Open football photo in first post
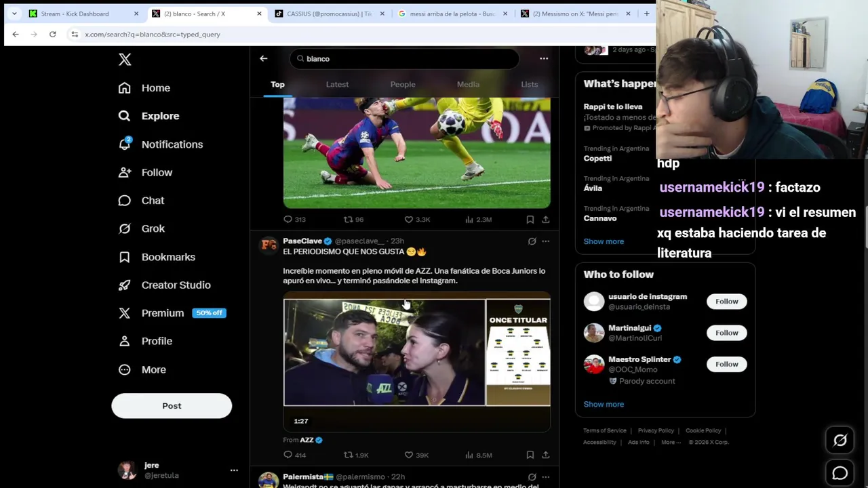Screen dimensions: 868x488 click(x=417, y=152)
